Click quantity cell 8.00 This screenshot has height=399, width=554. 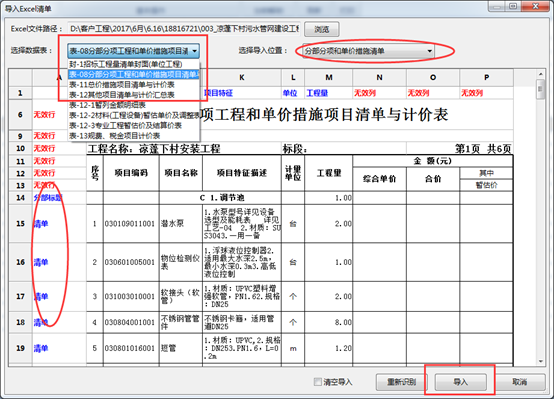tap(329, 322)
